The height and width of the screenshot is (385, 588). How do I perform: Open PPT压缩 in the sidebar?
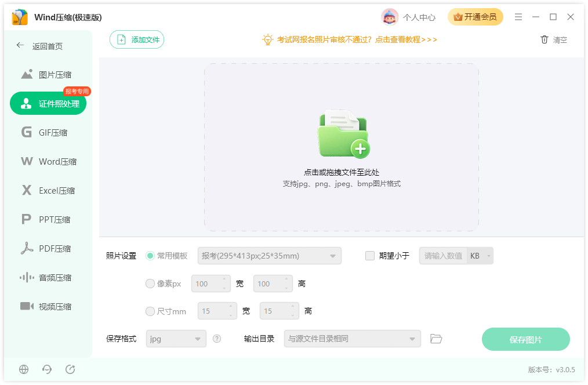48,219
